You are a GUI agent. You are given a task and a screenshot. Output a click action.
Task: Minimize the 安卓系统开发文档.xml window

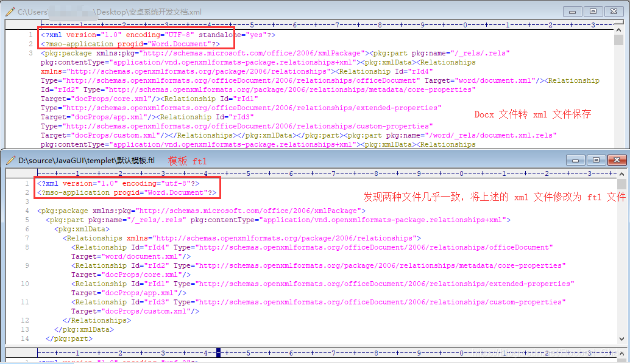pyautogui.click(x=573, y=12)
